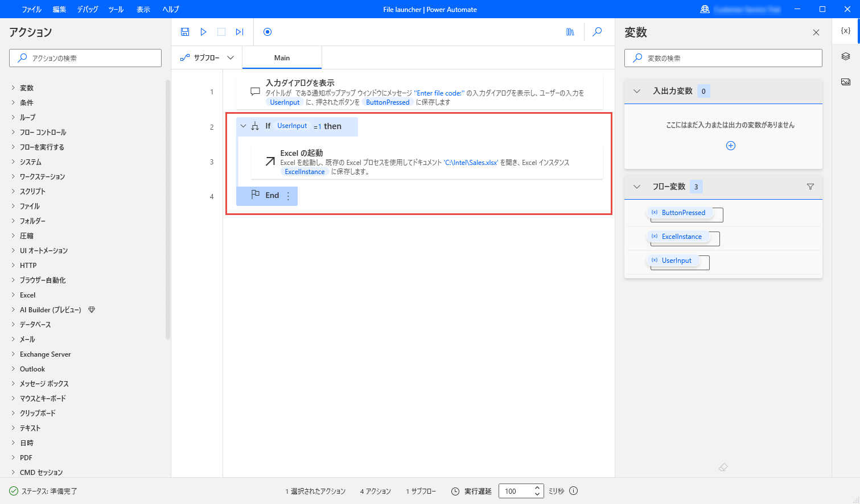Image resolution: width=860 pixels, height=504 pixels.
Task: Run the flow with the play icon
Action: coord(203,32)
